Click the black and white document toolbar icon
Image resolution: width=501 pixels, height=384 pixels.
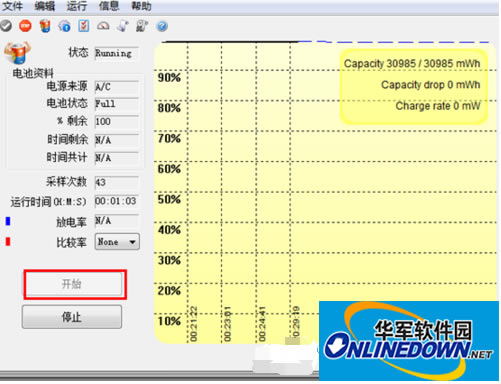pyautogui.click(x=142, y=26)
